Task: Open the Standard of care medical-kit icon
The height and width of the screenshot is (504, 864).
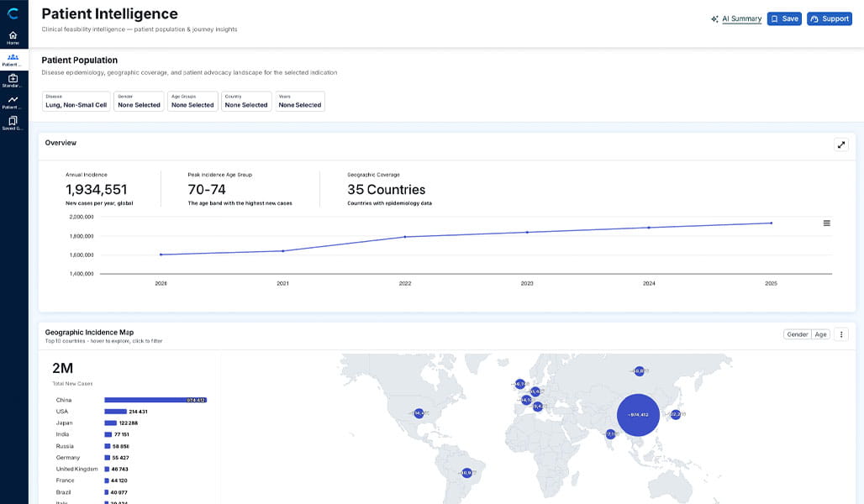Action: (13, 81)
